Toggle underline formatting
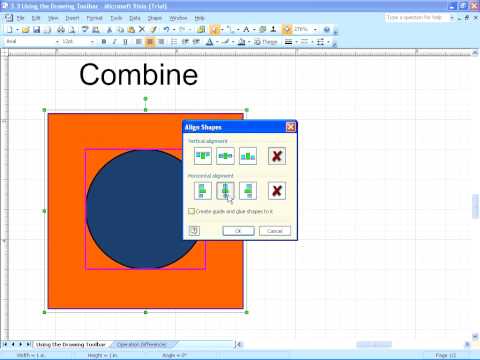This screenshot has width=480, height=360. pyautogui.click(x=125, y=42)
